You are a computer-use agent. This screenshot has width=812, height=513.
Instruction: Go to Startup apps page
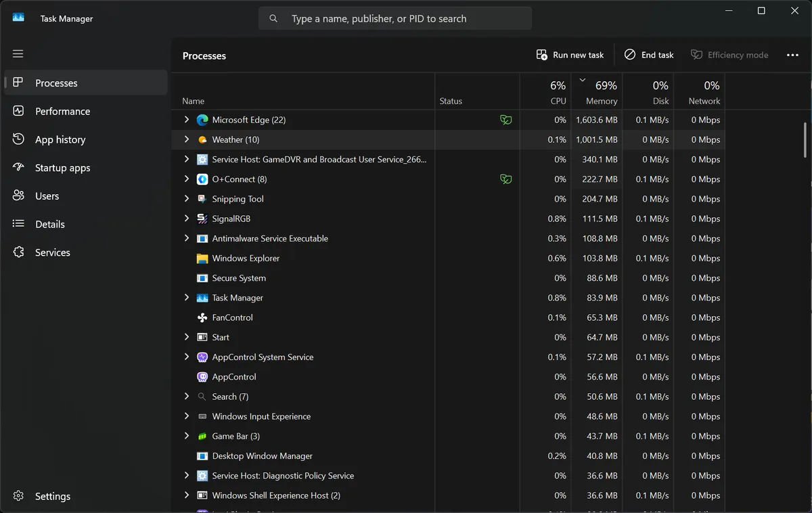86,168
